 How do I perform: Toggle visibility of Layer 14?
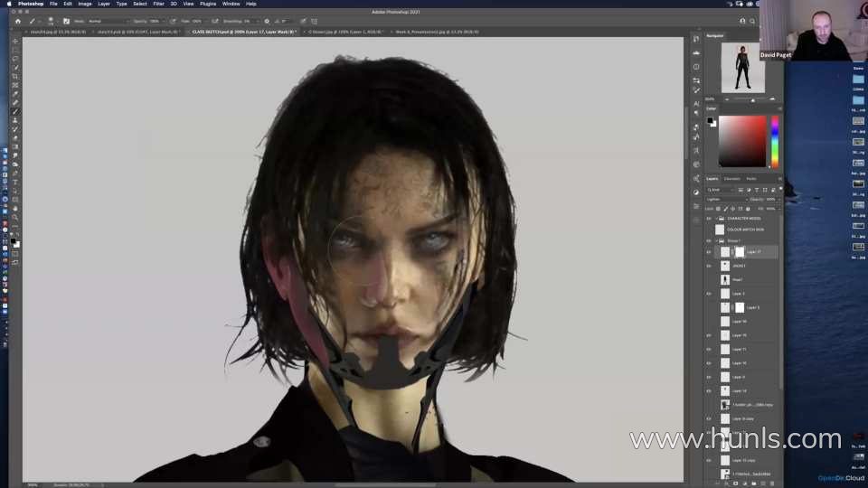[x=709, y=390]
